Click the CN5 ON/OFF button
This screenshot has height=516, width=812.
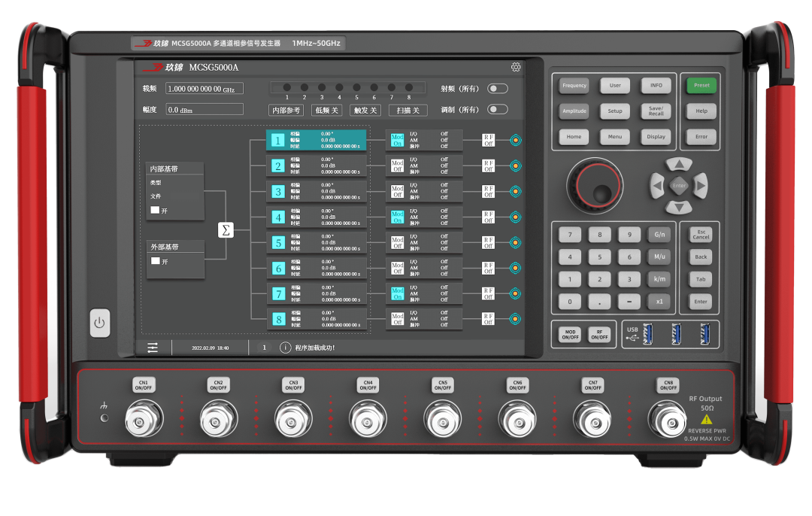[443, 385]
